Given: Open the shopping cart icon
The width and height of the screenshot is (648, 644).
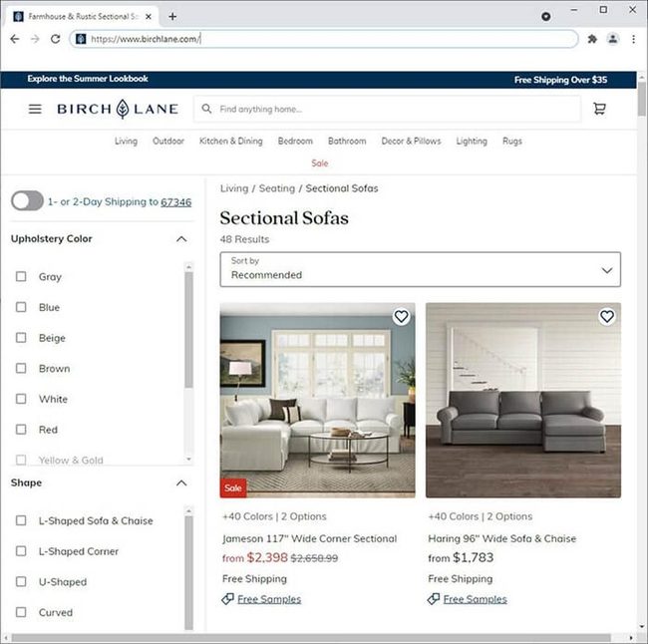Looking at the screenshot, I should 599,109.
